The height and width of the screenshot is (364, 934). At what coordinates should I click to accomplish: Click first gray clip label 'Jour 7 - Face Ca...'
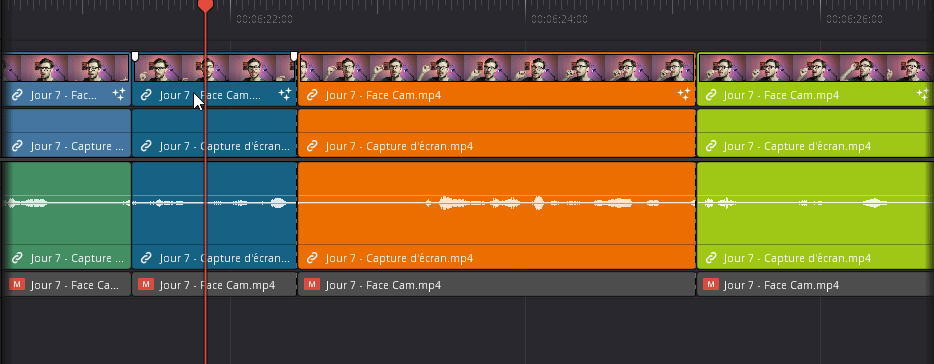pos(74,285)
